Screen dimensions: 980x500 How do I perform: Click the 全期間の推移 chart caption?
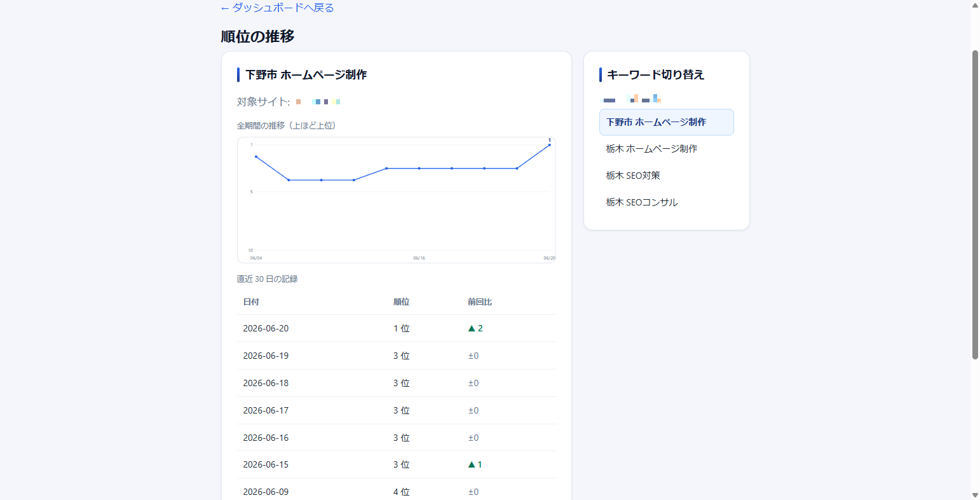click(287, 126)
